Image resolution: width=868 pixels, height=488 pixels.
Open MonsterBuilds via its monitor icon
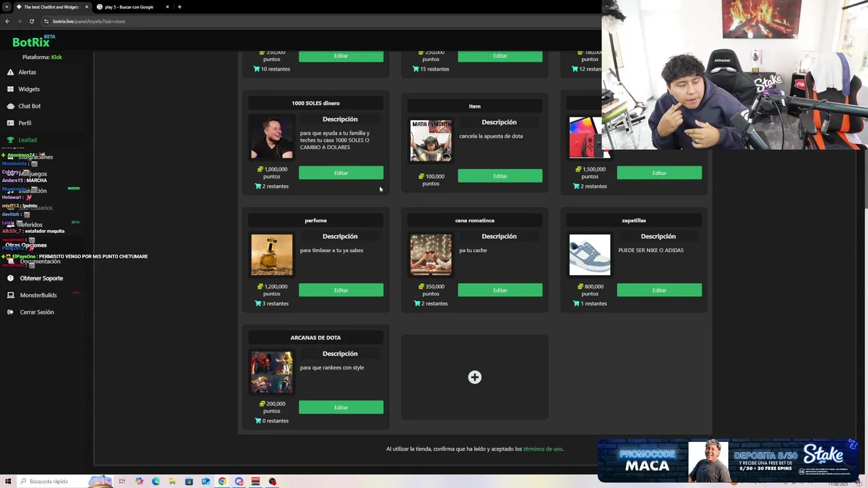pos(10,295)
